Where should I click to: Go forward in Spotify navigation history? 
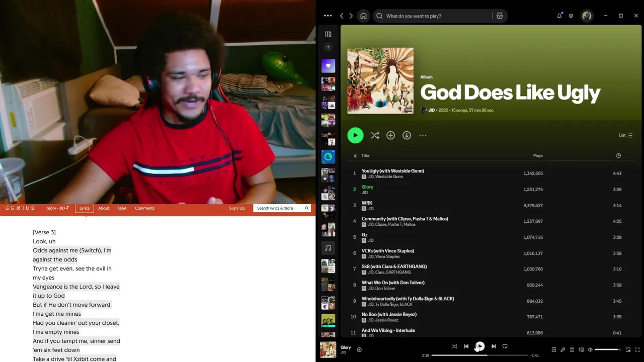tap(351, 16)
